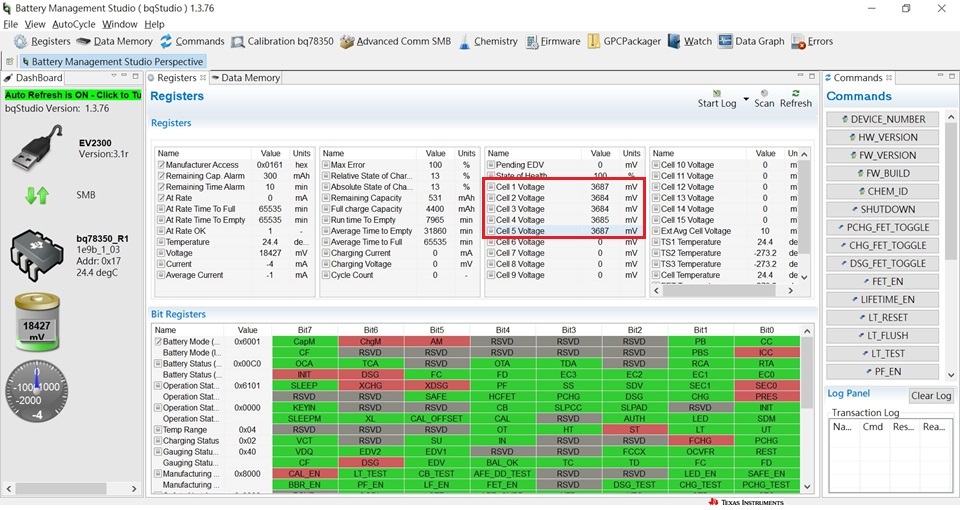
Task: Send the CHEM_ID command
Action: (882, 192)
